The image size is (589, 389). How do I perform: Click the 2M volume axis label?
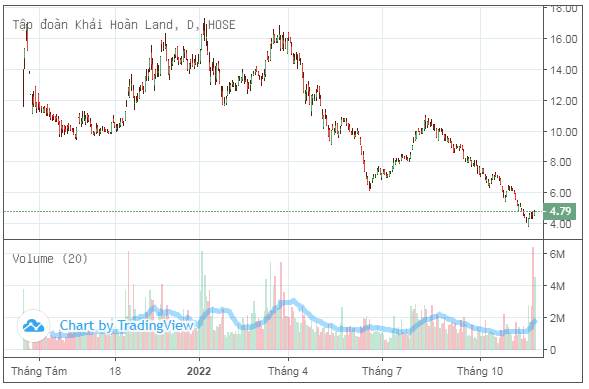[557, 318]
